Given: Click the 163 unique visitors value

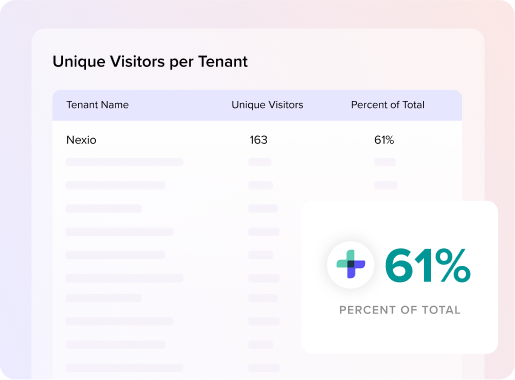Looking at the screenshot, I should click(x=258, y=140).
